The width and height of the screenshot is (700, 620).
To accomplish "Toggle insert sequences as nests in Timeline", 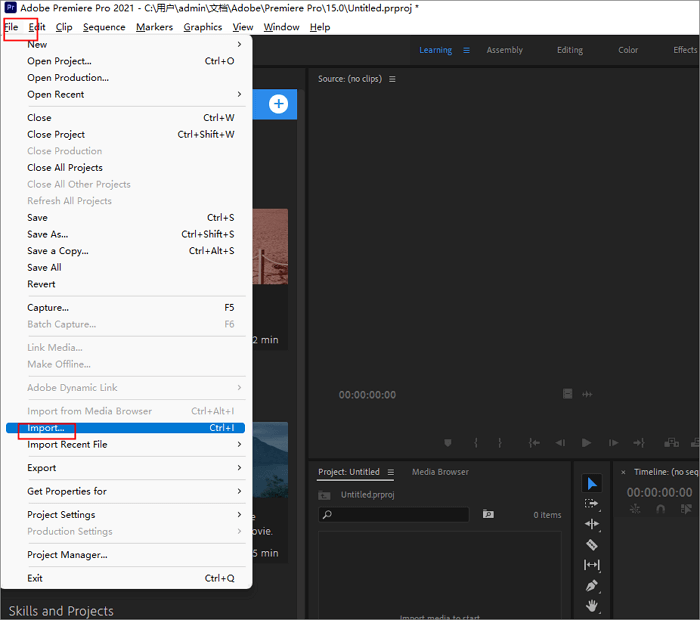I will [634, 509].
